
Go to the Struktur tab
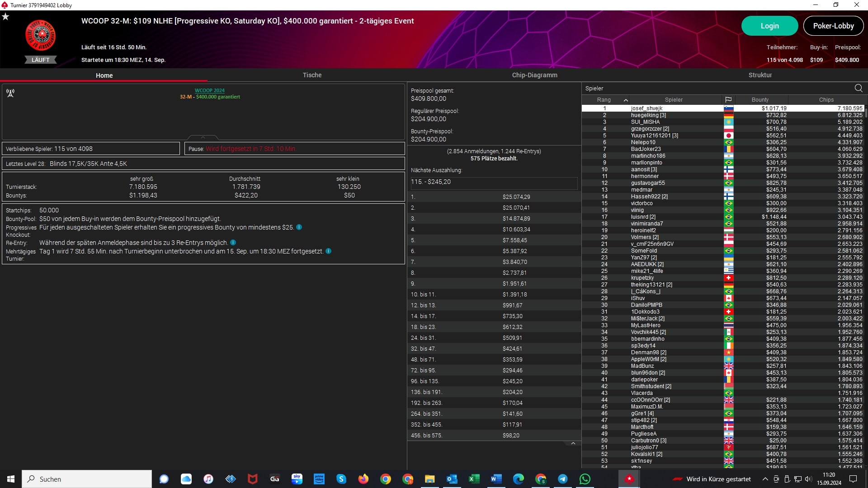click(760, 75)
